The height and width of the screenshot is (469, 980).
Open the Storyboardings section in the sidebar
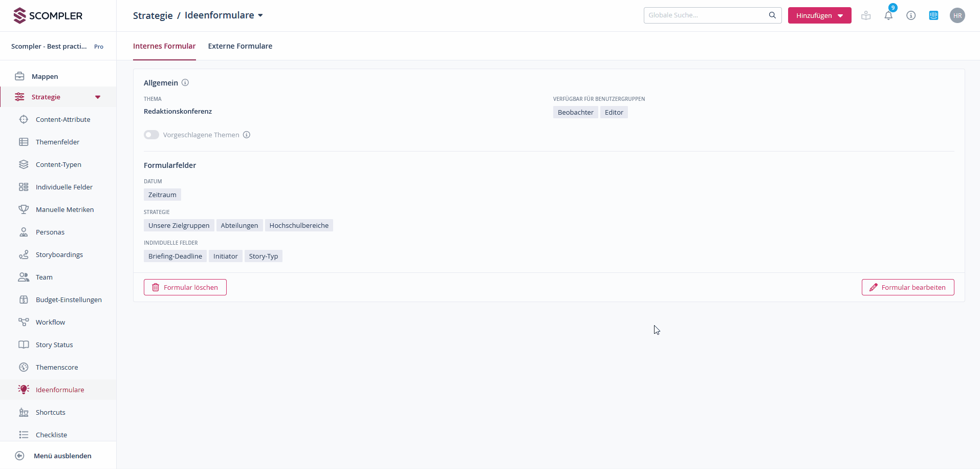click(58, 254)
